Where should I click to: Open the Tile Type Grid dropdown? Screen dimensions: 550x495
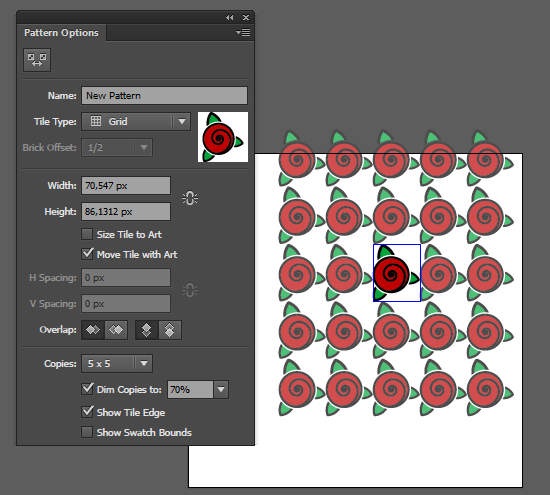[136, 122]
